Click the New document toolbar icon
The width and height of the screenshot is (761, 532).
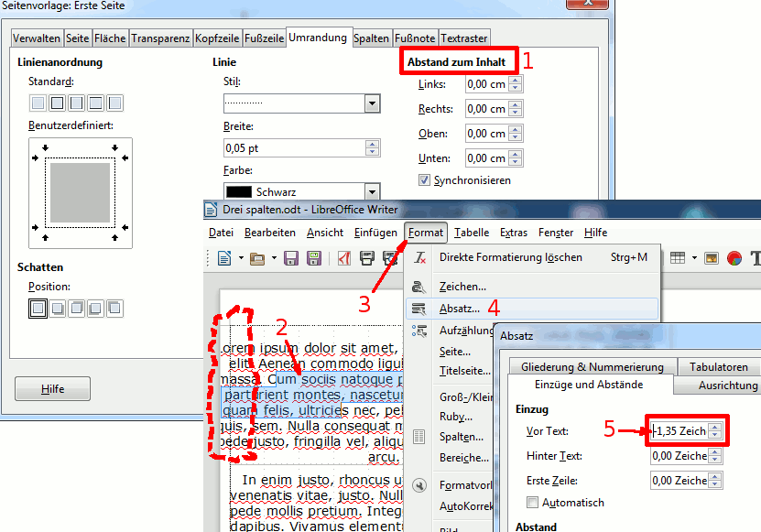point(224,257)
